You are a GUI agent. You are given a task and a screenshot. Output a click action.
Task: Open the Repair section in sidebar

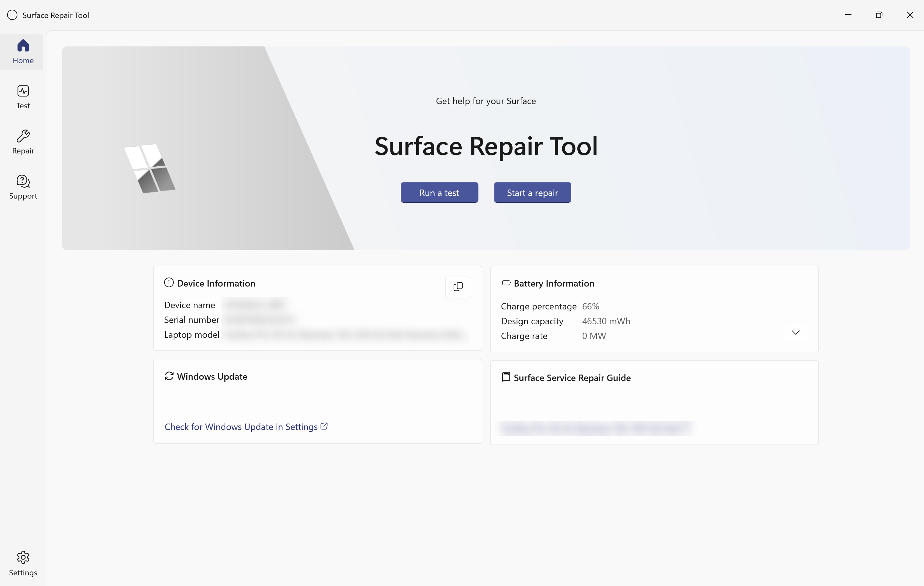pyautogui.click(x=23, y=142)
